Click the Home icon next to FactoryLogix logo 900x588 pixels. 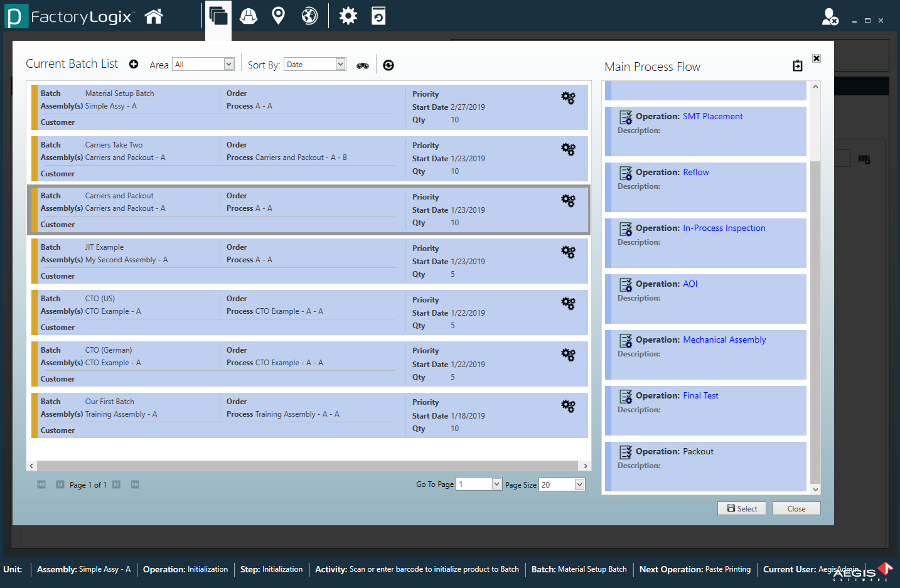pos(154,16)
